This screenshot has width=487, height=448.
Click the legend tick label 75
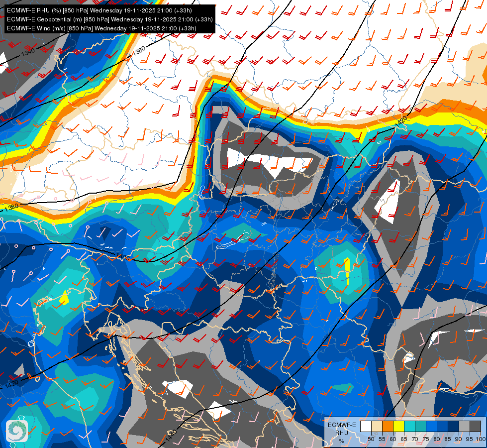coord(426,439)
